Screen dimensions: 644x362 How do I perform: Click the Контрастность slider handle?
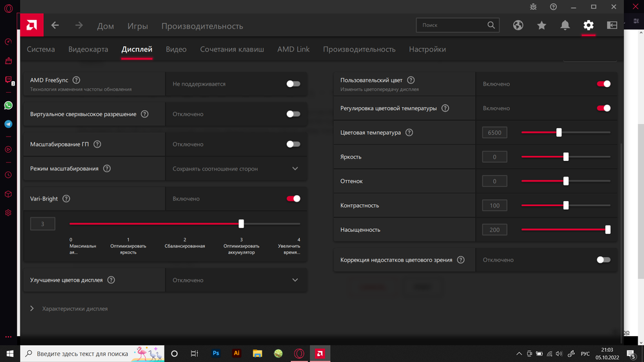tap(565, 205)
